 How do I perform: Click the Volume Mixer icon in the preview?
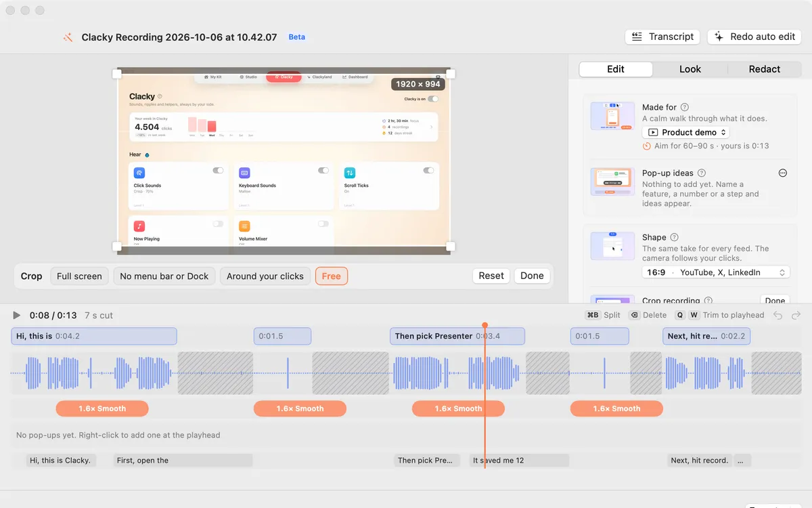click(244, 226)
